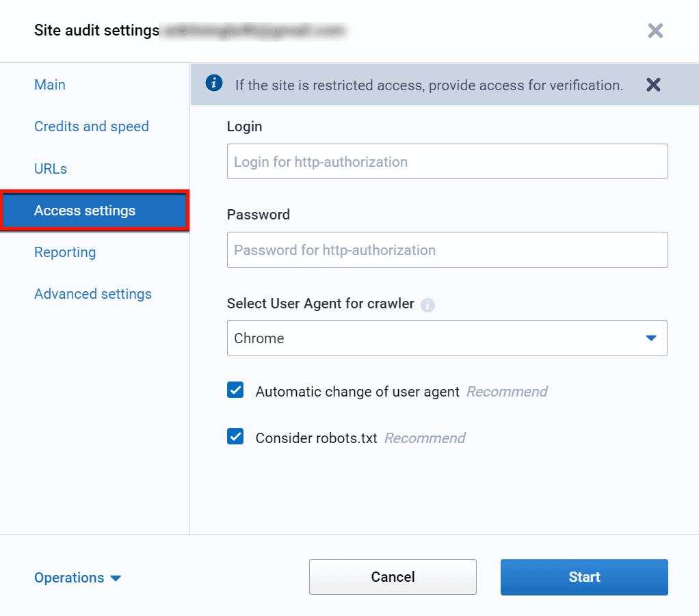Open the User Agent dropdown showing Chrome
Viewport: 699px width, 616px height.
pyautogui.click(x=447, y=338)
